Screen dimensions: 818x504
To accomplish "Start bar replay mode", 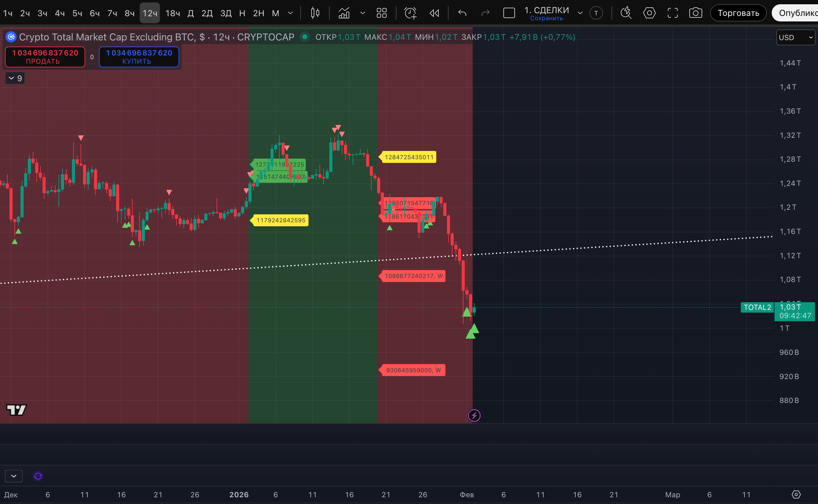I will [434, 13].
